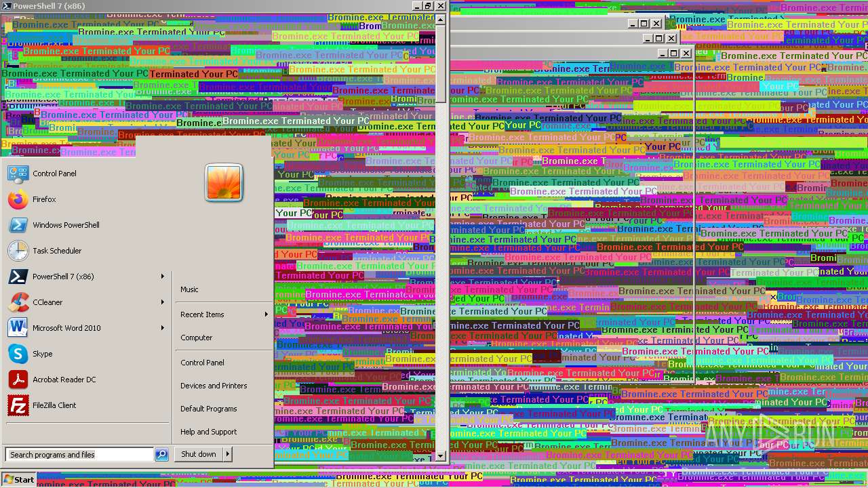
Task: Expand Recent Items submenu arrow
Action: [x=266, y=314]
